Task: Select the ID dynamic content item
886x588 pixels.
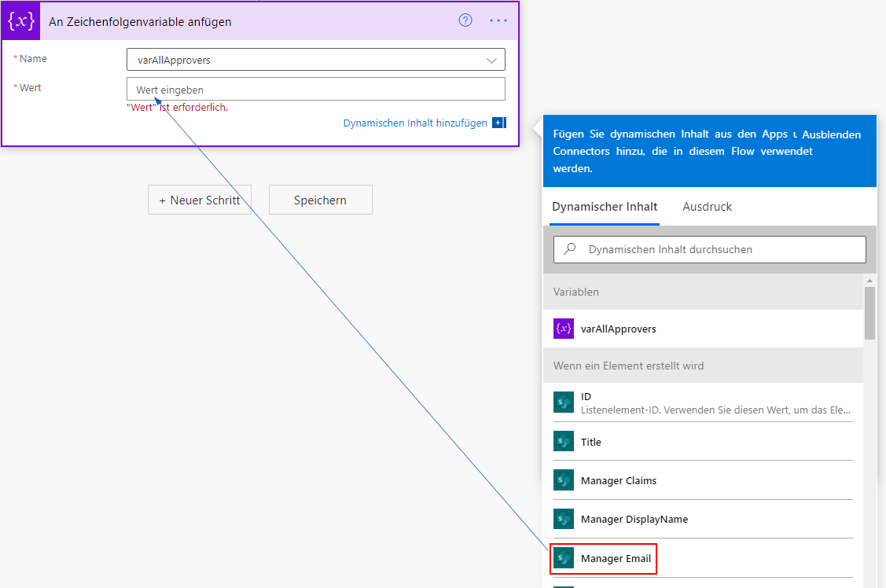Action: coord(703,402)
